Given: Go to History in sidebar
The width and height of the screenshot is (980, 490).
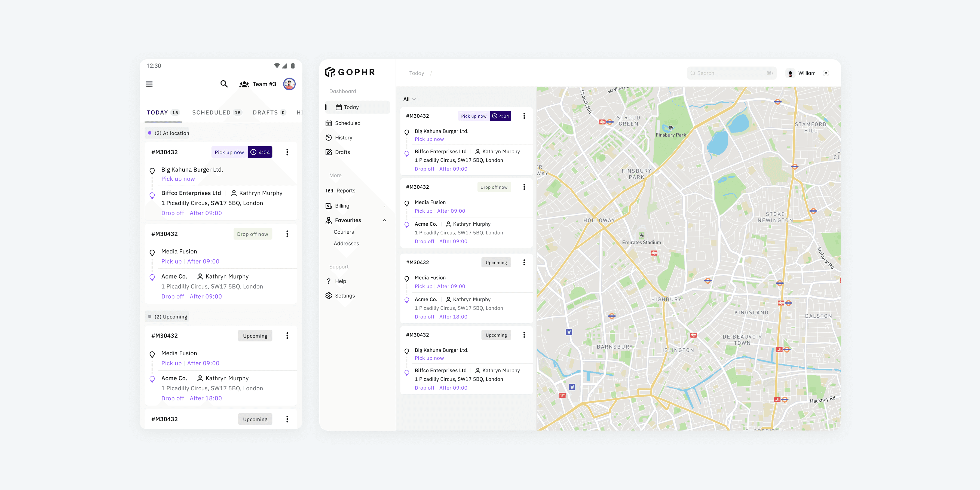Looking at the screenshot, I should click(343, 138).
